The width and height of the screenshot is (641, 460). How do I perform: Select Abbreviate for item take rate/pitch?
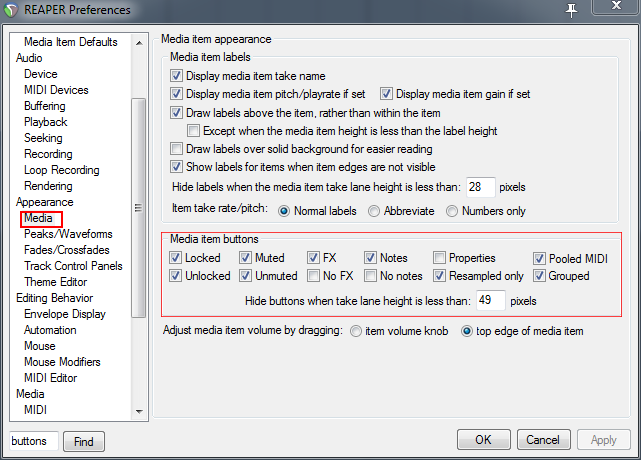[375, 211]
